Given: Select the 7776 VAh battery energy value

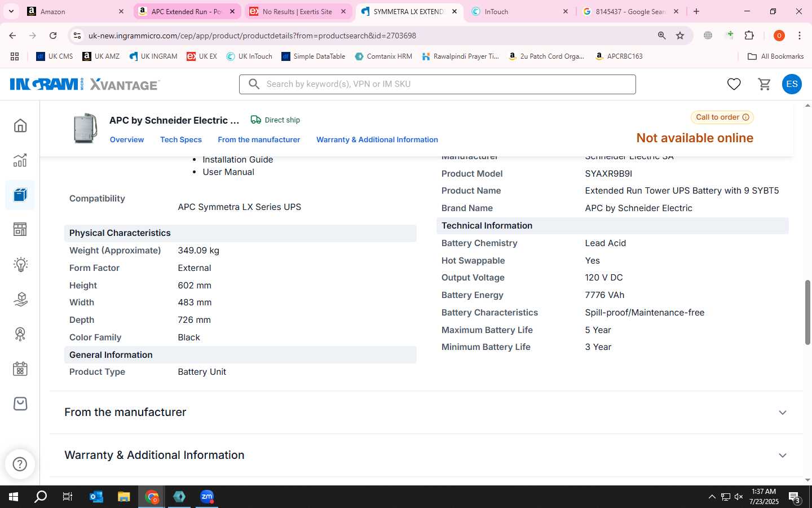Looking at the screenshot, I should pyautogui.click(x=604, y=295).
